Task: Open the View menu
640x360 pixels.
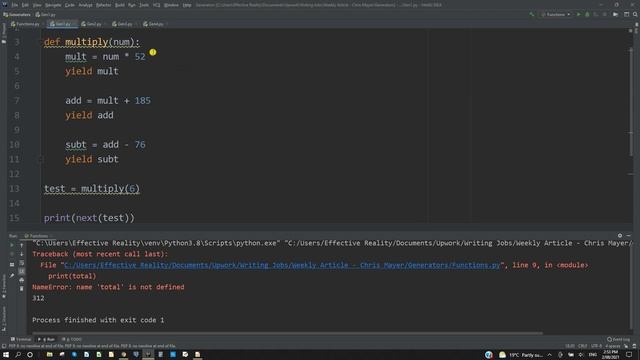Action: (37, 5)
